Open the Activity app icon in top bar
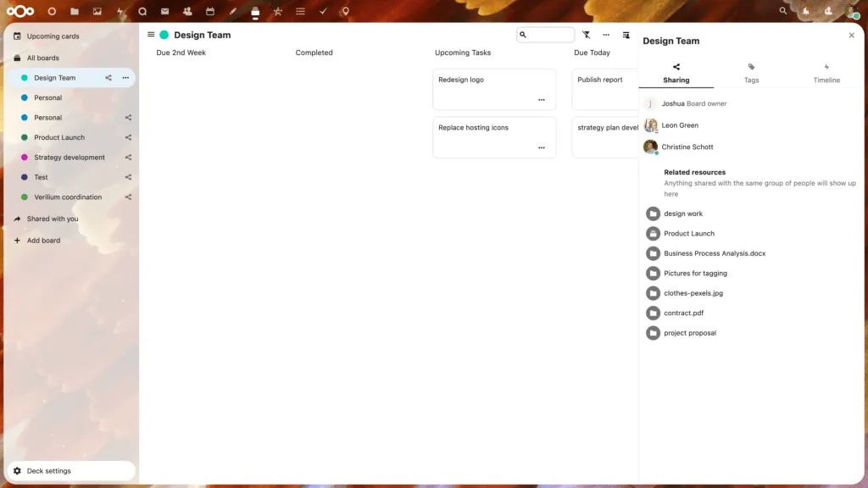Screen dimensions: 868x488 click(120, 11)
